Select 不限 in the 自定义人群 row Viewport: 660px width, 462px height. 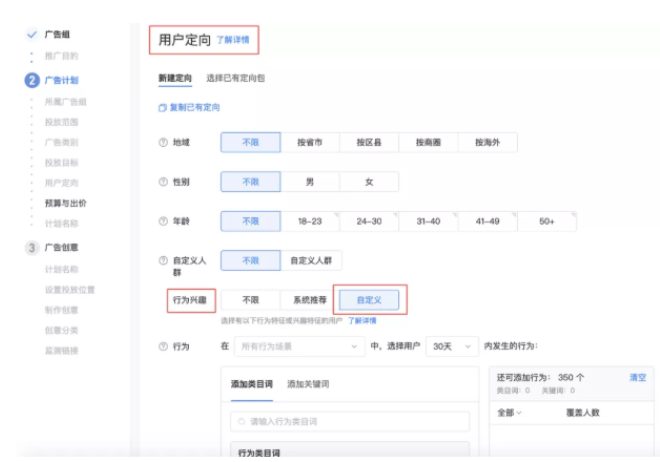pyautogui.click(x=250, y=260)
